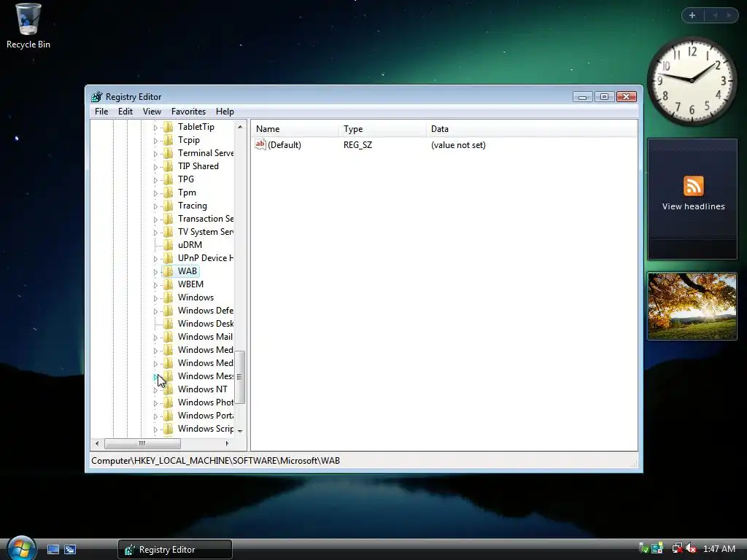Image resolution: width=747 pixels, height=560 pixels.
Task: Click the TPG folder icon
Action: click(169, 179)
